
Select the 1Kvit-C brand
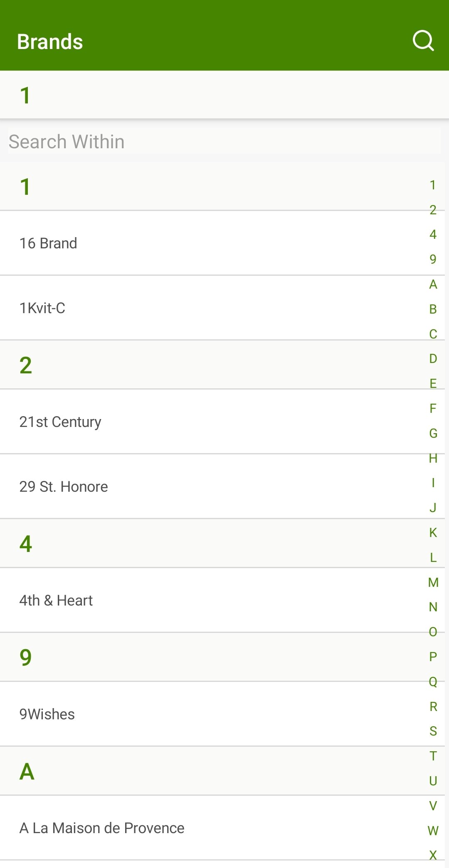tap(222, 308)
